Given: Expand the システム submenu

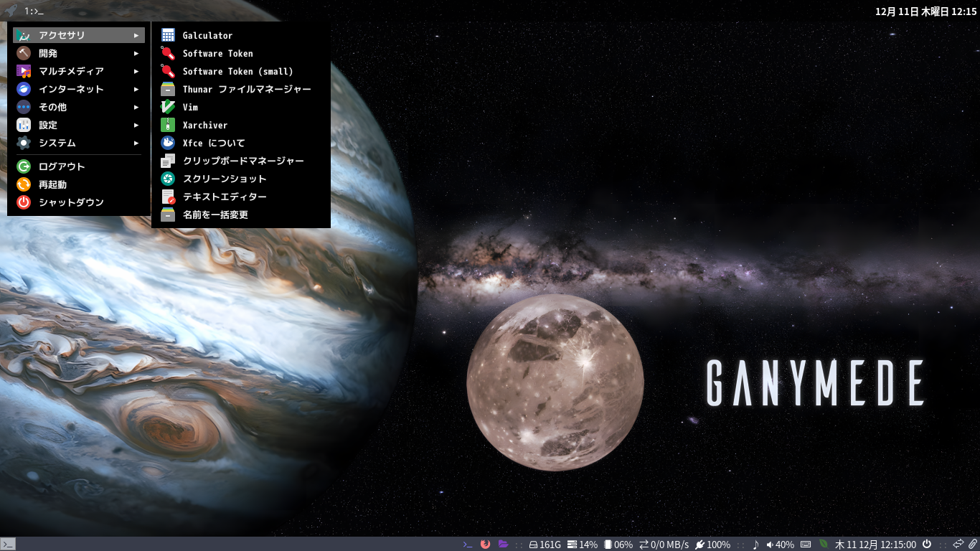Looking at the screenshot, I should [79, 143].
